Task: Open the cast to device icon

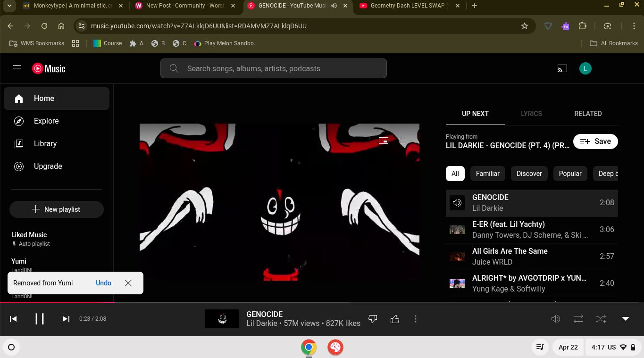Action: 562,69
